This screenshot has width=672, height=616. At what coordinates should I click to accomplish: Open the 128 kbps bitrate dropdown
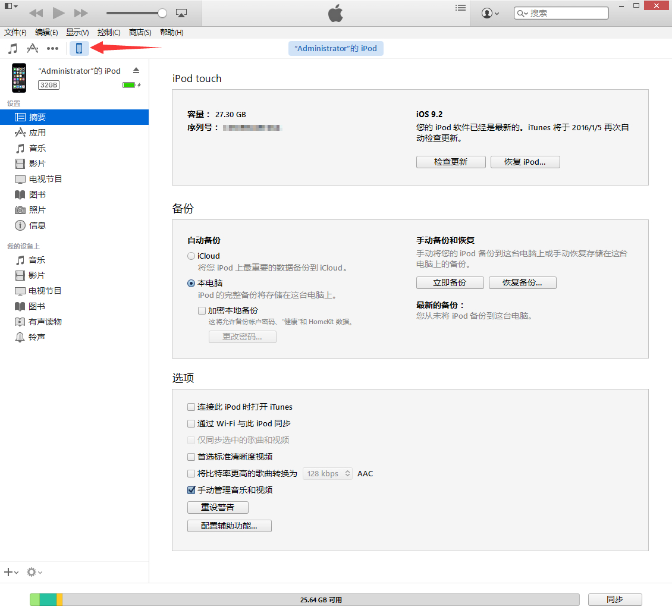point(328,473)
